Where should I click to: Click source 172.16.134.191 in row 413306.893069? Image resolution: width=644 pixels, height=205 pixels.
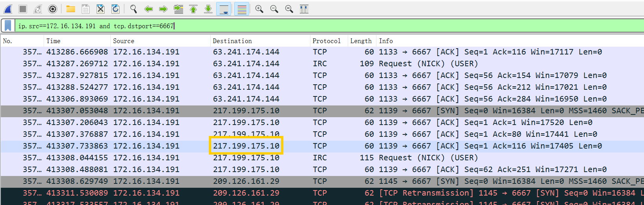(x=146, y=99)
